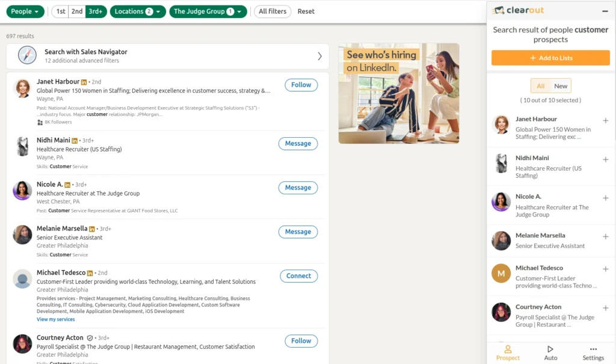Open The Judge Group company filter dropdown
The width and height of the screenshot is (616, 364).
coord(208,11)
